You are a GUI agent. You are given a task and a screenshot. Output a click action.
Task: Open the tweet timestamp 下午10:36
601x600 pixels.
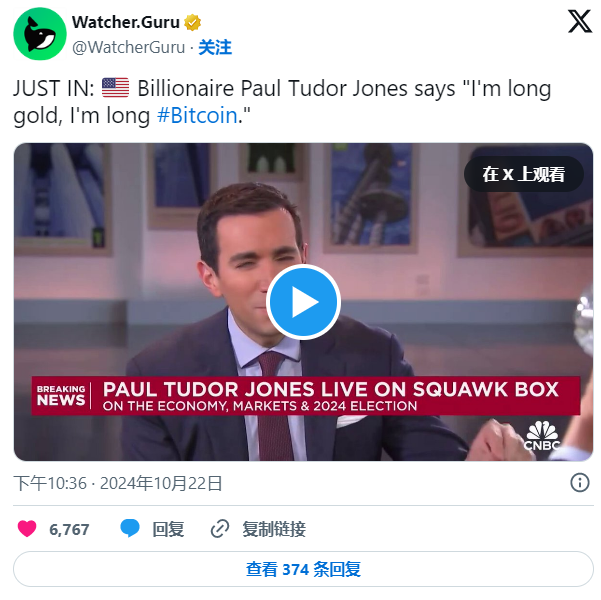51,483
